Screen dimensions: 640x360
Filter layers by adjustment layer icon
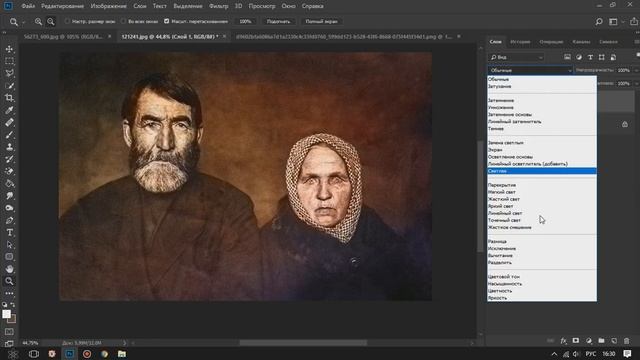point(579,57)
